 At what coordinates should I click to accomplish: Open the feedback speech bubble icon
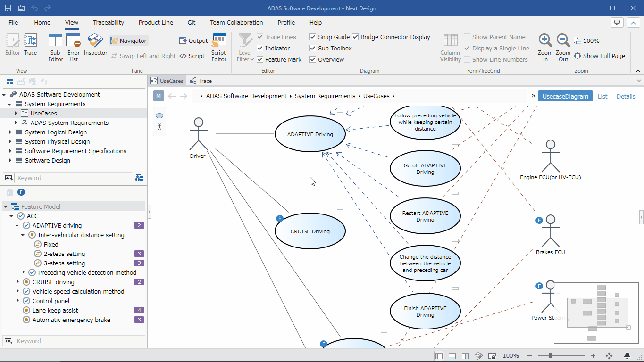point(617,23)
